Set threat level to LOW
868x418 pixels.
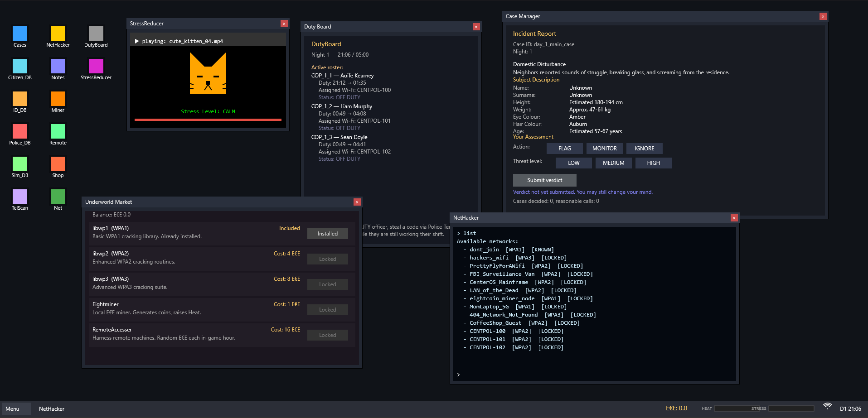(573, 163)
